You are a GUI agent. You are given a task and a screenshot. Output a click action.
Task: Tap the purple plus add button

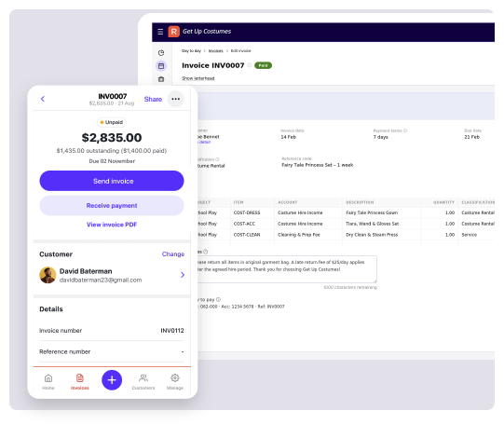pyautogui.click(x=112, y=380)
